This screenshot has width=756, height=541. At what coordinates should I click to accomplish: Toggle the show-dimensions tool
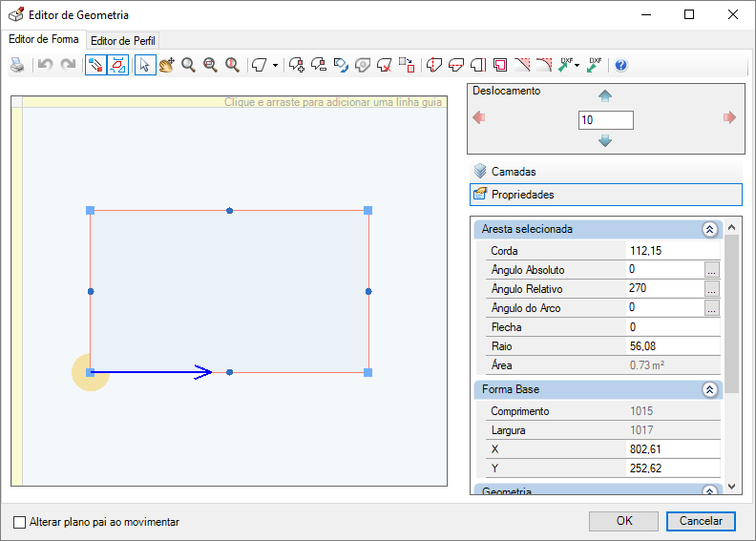(117, 65)
